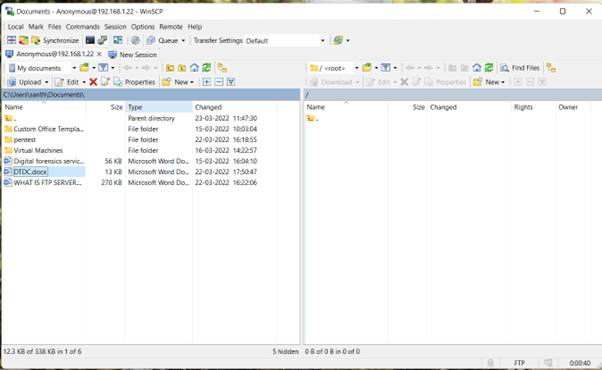The height and width of the screenshot is (370, 602).
Task: Expand the remote panel filter dropdown arrow
Action: 395,68
